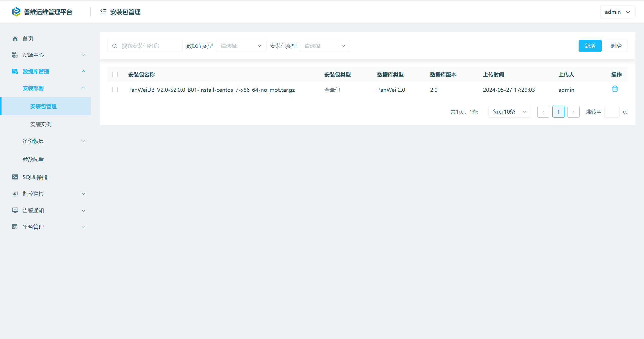Click the sidebar collapse icon beside 安装包管理
Image resolution: width=644 pixels, height=339 pixels.
103,12
